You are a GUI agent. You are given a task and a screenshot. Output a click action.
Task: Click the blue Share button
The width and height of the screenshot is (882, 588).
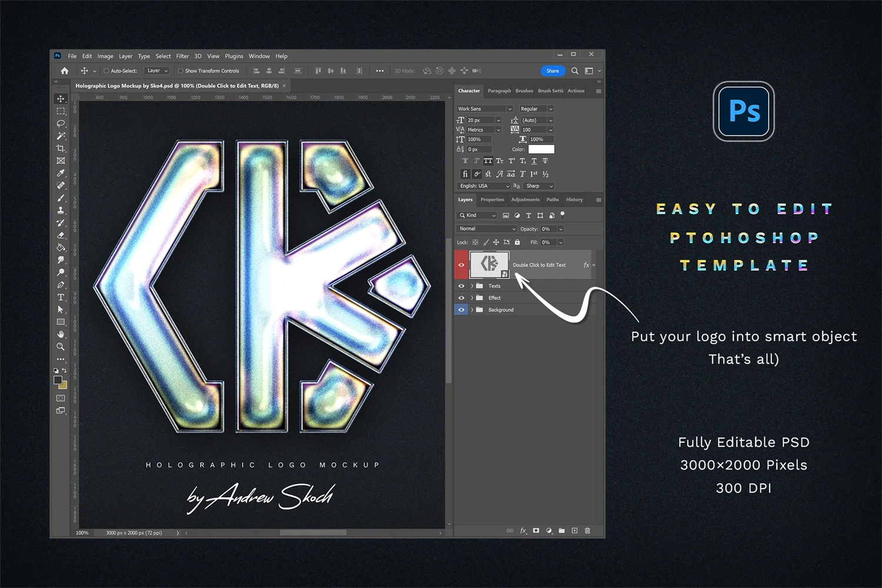[552, 71]
